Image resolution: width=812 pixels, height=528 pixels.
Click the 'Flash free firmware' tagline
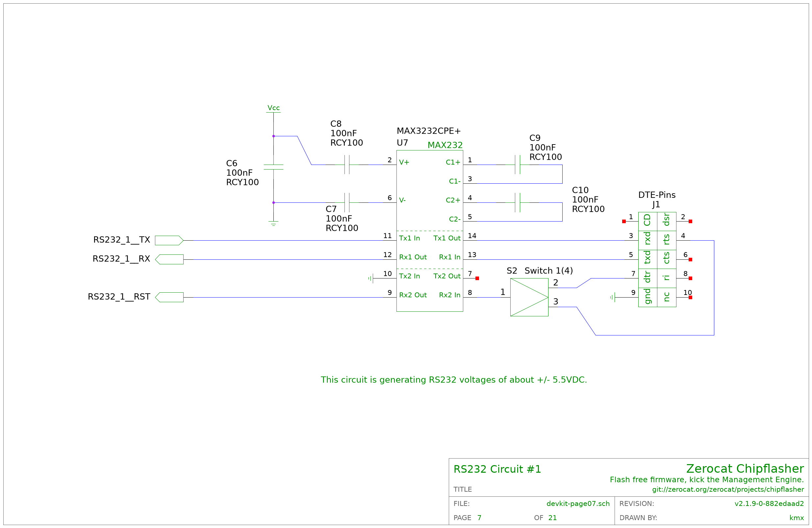(x=707, y=480)
